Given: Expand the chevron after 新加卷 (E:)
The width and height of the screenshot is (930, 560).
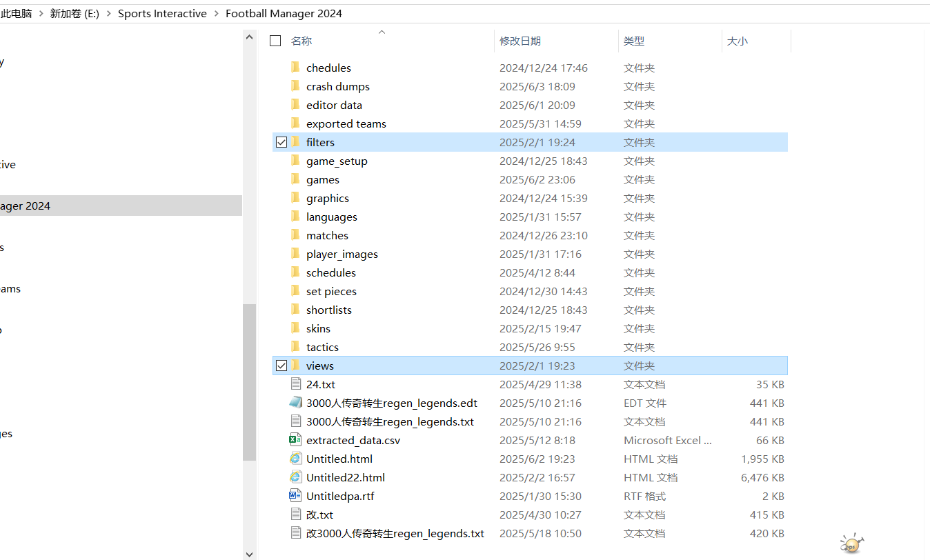Looking at the screenshot, I should [109, 13].
